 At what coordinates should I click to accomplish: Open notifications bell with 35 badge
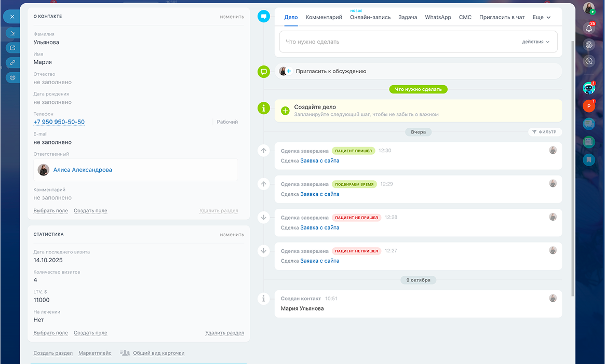point(589,28)
